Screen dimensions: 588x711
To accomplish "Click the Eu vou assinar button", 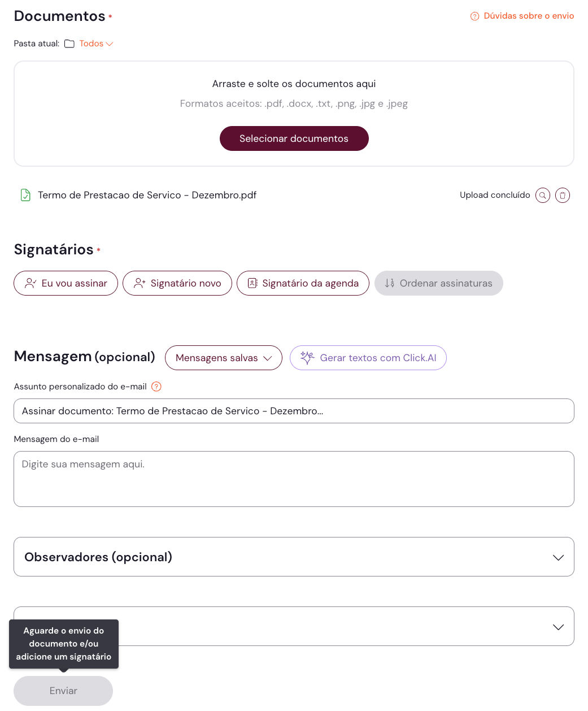I will [x=66, y=283].
